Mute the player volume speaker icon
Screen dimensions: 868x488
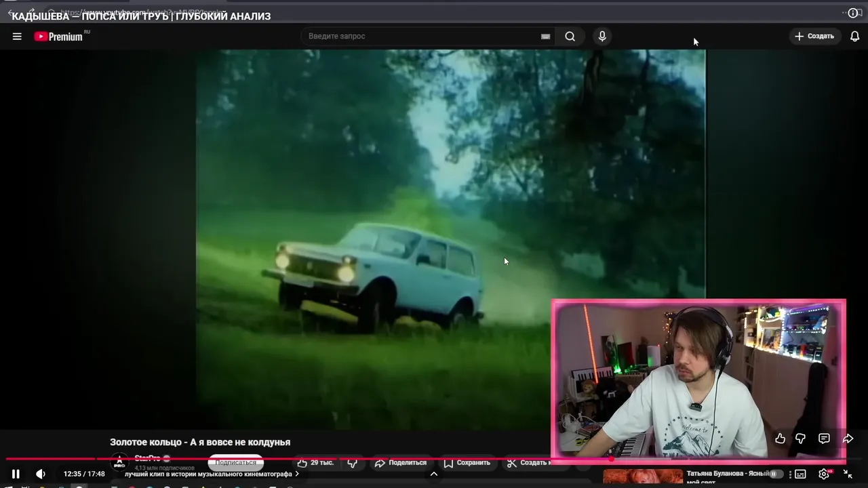(x=41, y=474)
